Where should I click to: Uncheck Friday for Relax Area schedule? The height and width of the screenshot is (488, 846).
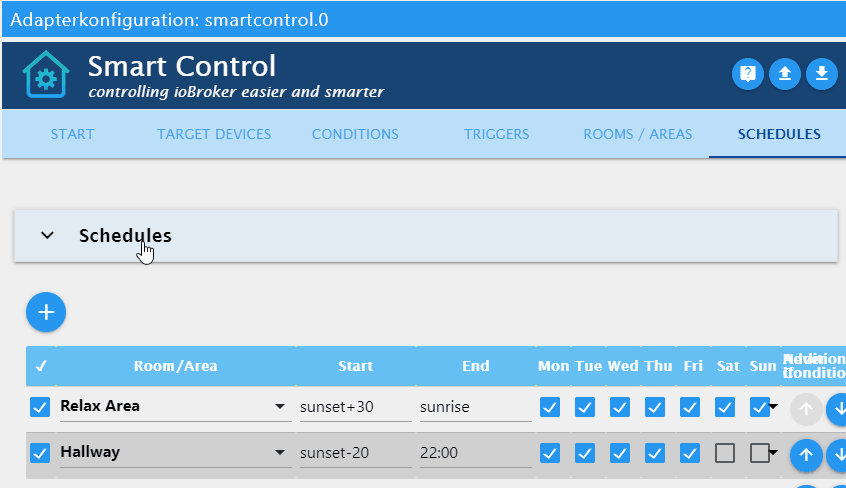690,407
